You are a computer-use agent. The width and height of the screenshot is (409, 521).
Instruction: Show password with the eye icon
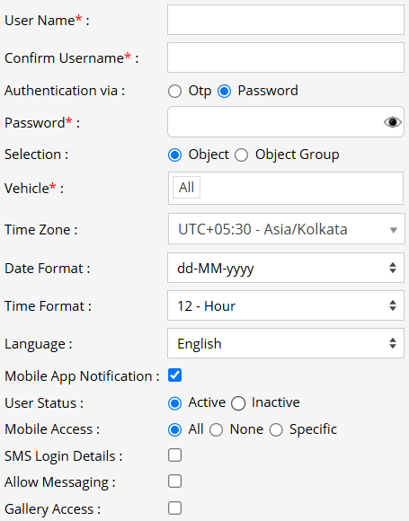[x=392, y=122]
